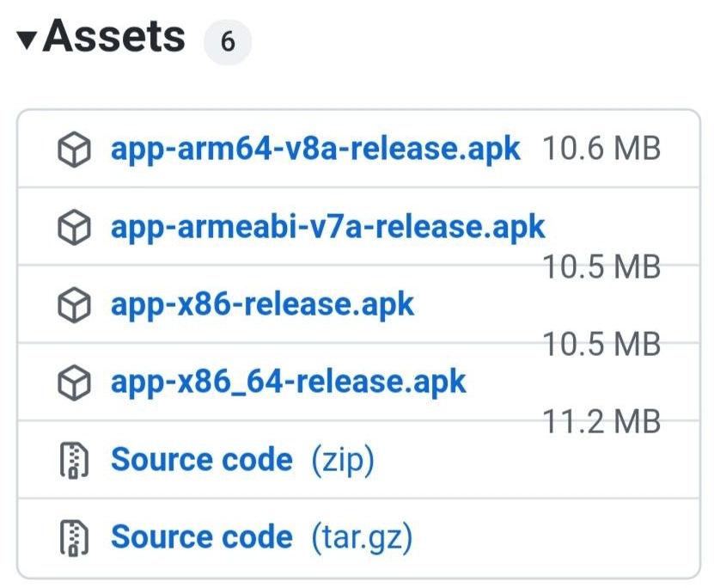The height and width of the screenshot is (588, 714).
Task: Click package icon beside app-x86_64-release.apk
Action: (74, 383)
